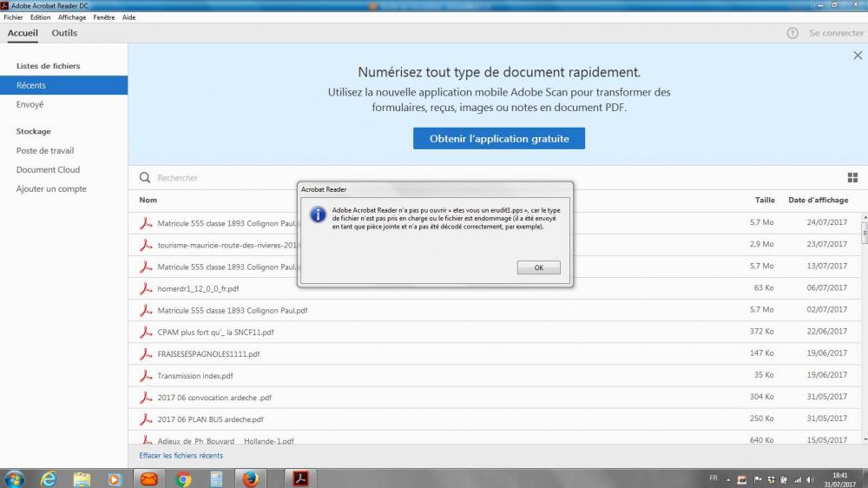Click PDF icon of 2017 06 convocation ardeche
The width and height of the screenshot is (868, 488).
(x=146, y=398)
